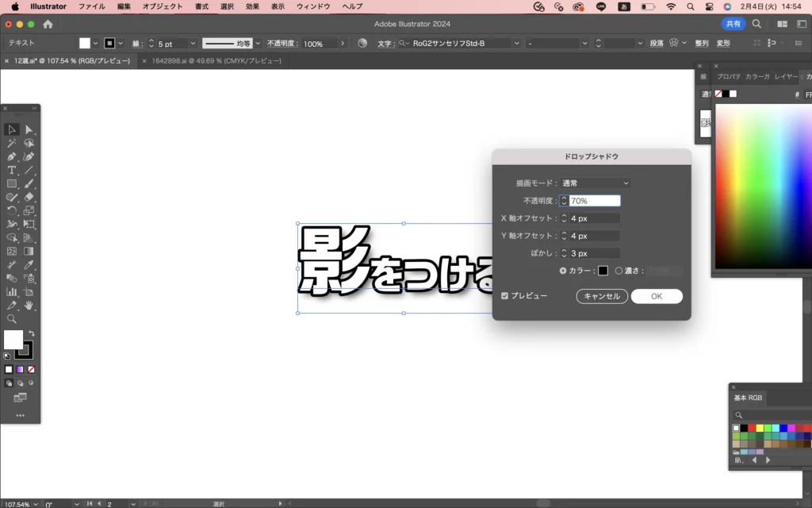Select the 濃さ radio button
The image size is (812, 508).
[x=619, y=271]
